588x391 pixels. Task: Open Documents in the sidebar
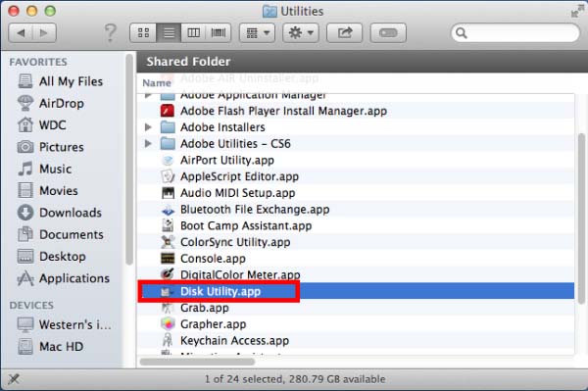click(x=61, y=234)
